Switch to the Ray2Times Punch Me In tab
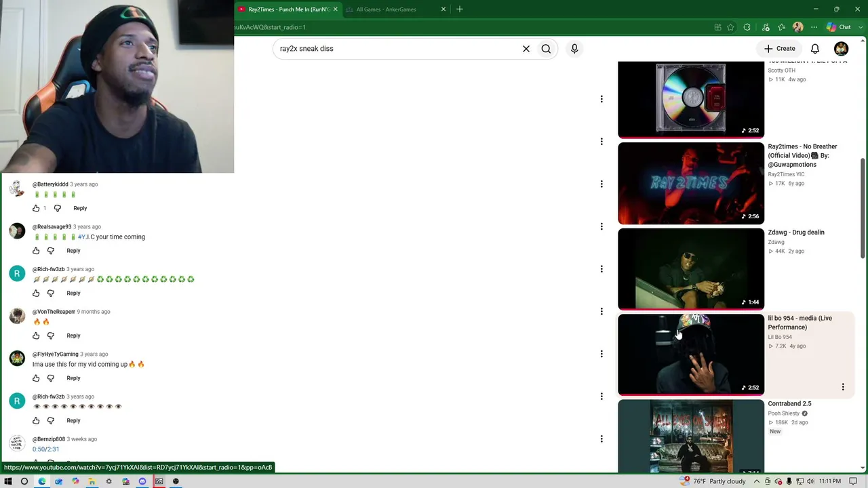868x488 pixels. click(288, 9)
